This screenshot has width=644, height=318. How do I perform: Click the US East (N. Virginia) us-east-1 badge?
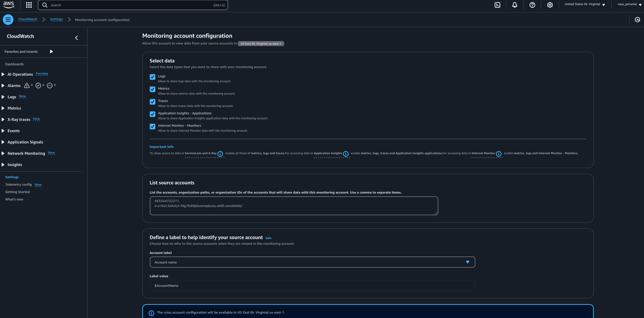coord(261,44)
